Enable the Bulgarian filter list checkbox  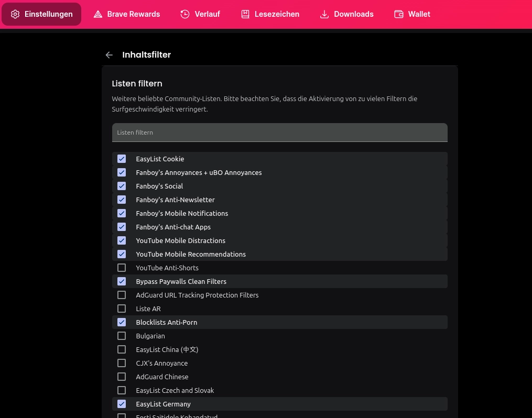[x=122, y=336]
